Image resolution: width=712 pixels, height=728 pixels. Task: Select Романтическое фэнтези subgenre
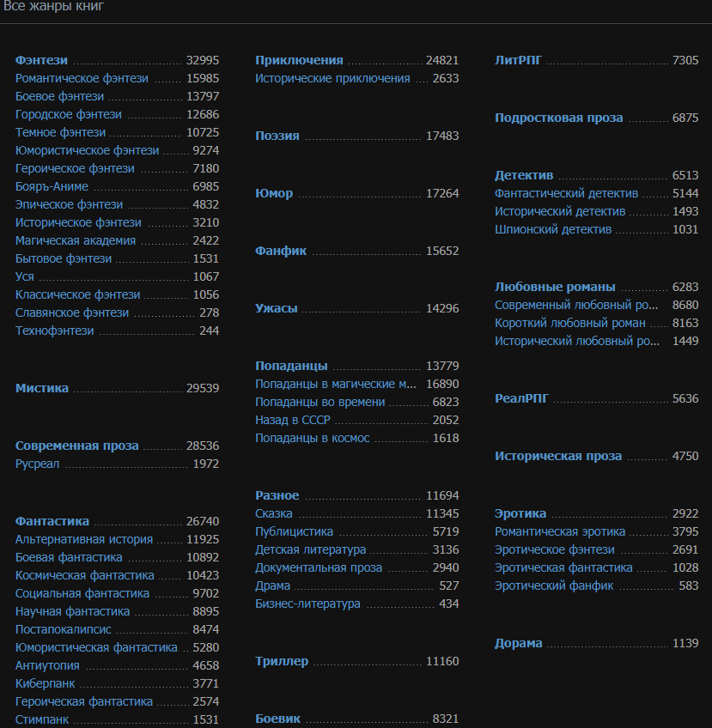coord(82,78)
